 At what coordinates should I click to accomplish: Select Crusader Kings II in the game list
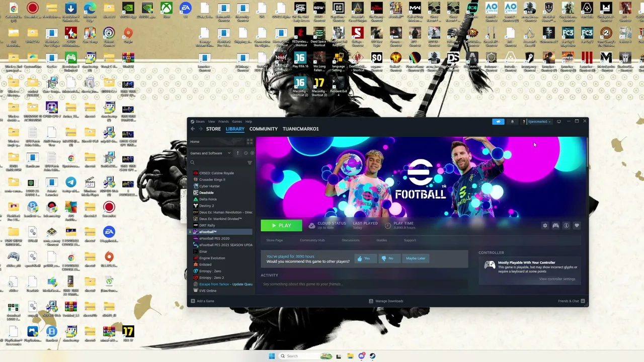(x=212, y=179)
